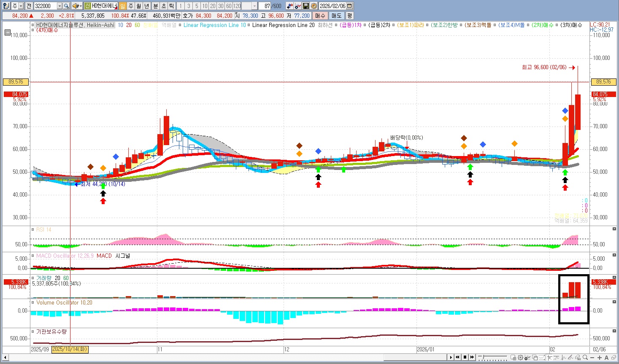Switch to 분 minute period
Screen dimensions: 619x364
point(156,6)
